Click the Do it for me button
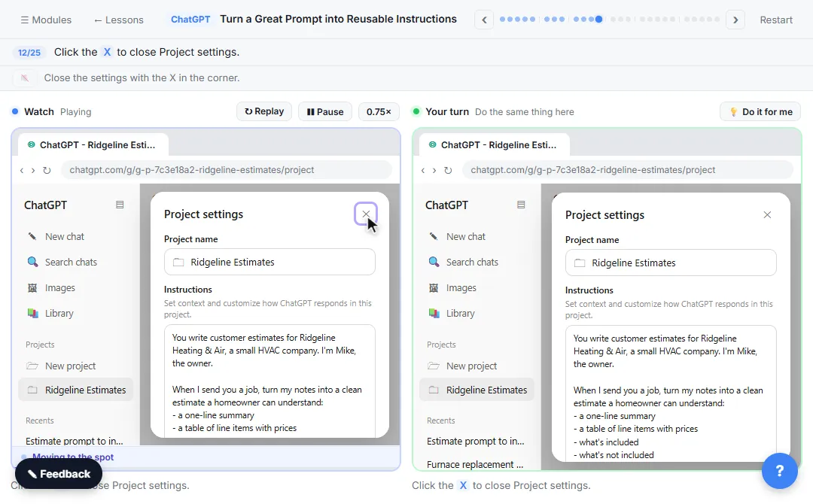Screen dimensions: 813x504 760,112
